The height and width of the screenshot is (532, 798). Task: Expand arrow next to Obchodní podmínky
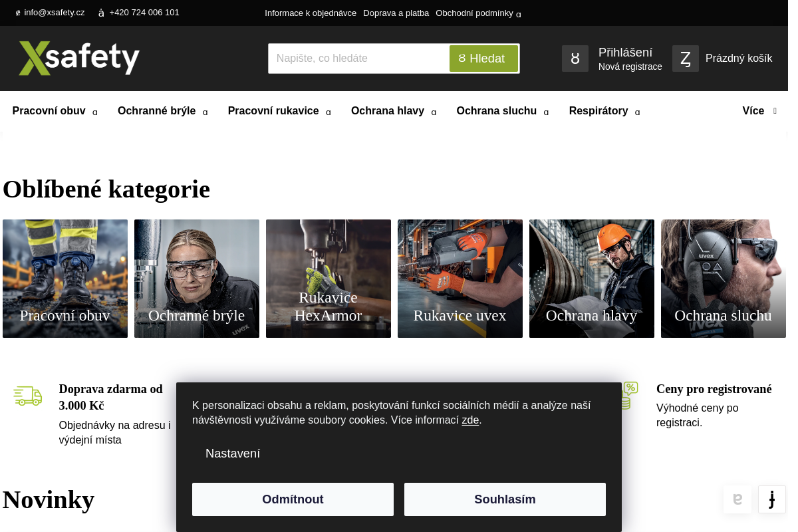519,14
